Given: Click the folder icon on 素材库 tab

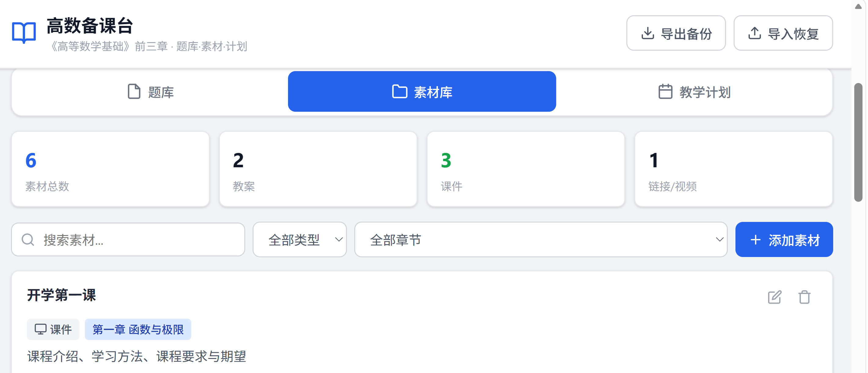Looking at the screenshot, I should [x=399, y=92].
